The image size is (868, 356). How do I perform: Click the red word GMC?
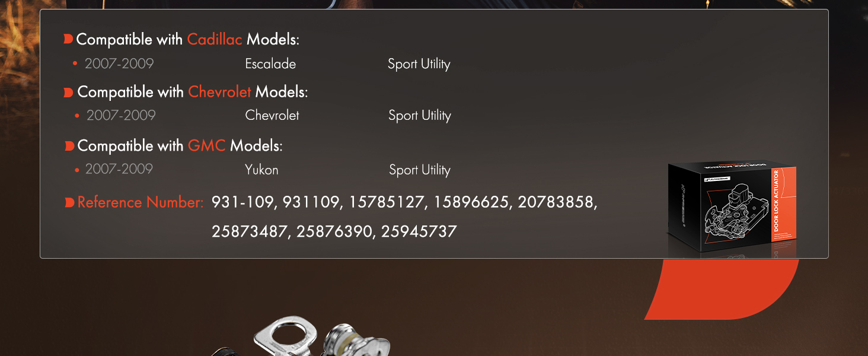[206, 145]
